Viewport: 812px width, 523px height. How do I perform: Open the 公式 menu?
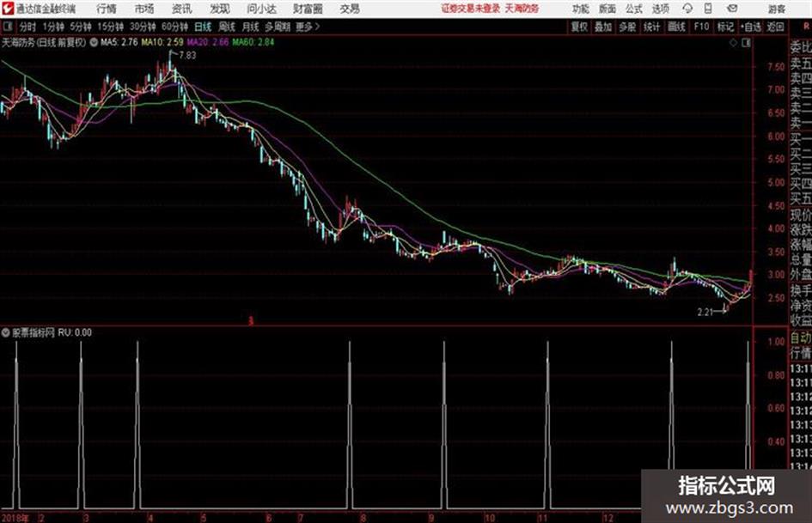pyautogui.click(x=634, y=9)
